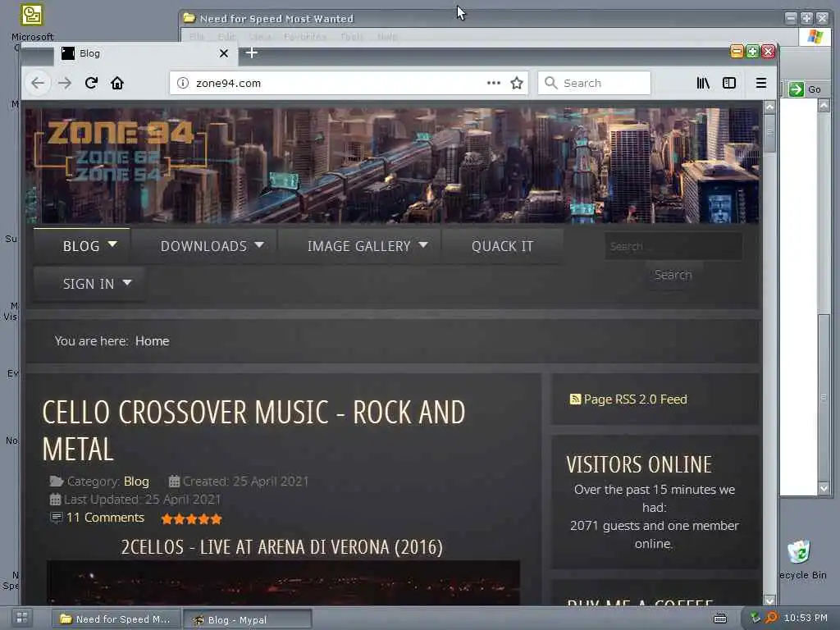
Task: Open the on-screen keyboard tray icon
Action: point(720,619)
